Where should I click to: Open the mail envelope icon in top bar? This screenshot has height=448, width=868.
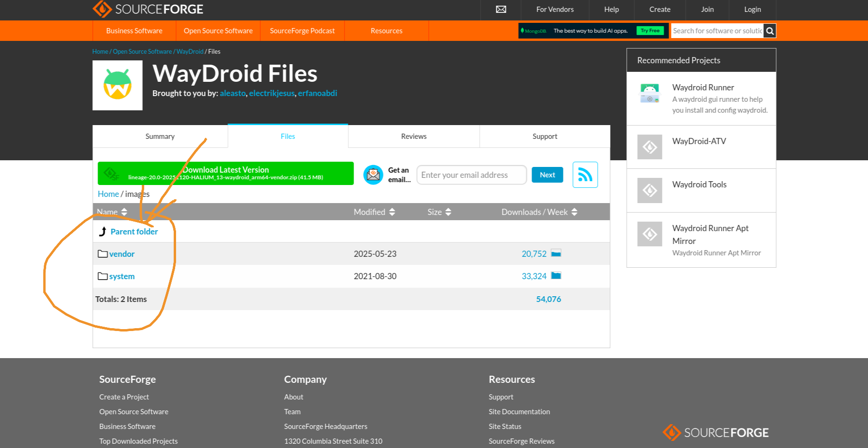[x=500, y=9]
